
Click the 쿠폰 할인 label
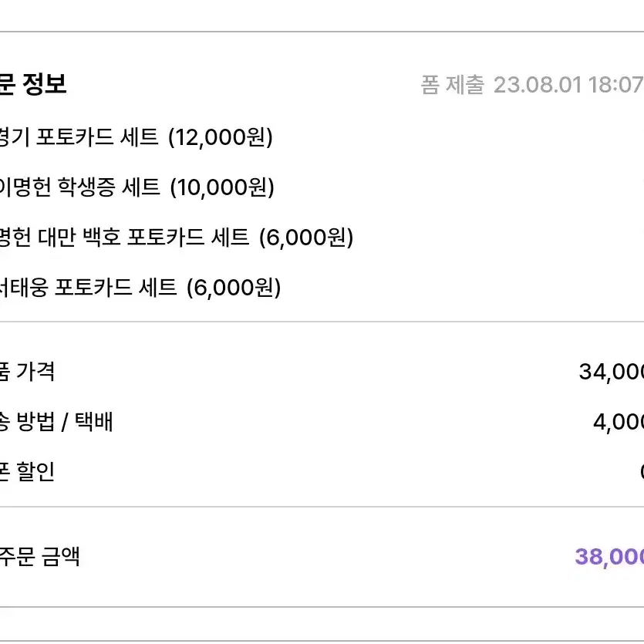tap(27, 471)
